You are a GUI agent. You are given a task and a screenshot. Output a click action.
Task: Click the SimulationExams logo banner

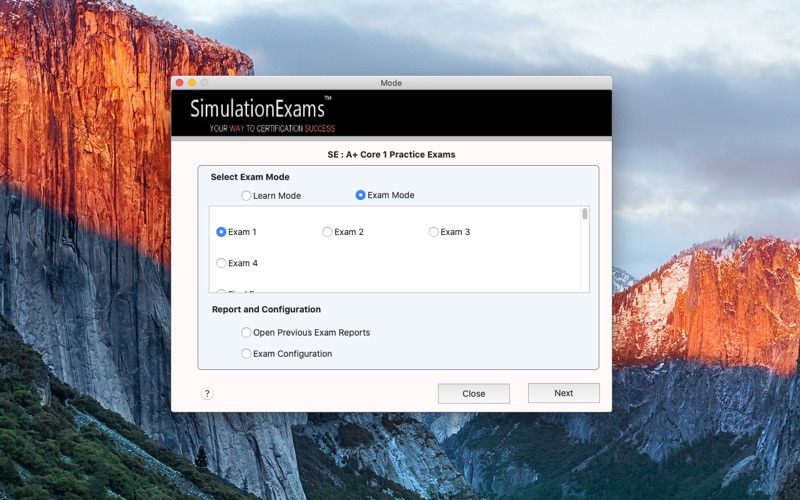391,113
